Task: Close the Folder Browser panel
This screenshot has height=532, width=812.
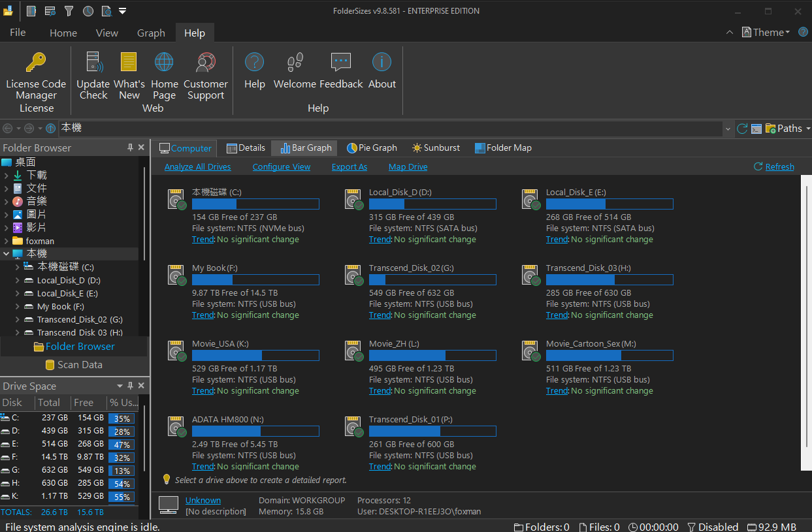Action: 141,148
